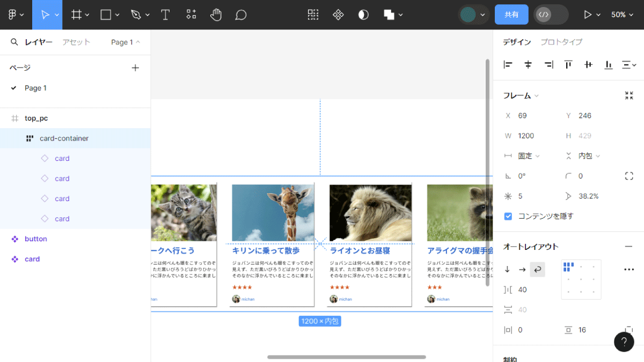
Task: Open vertical resizing 内包 dropdown
Action: [589, 156]
